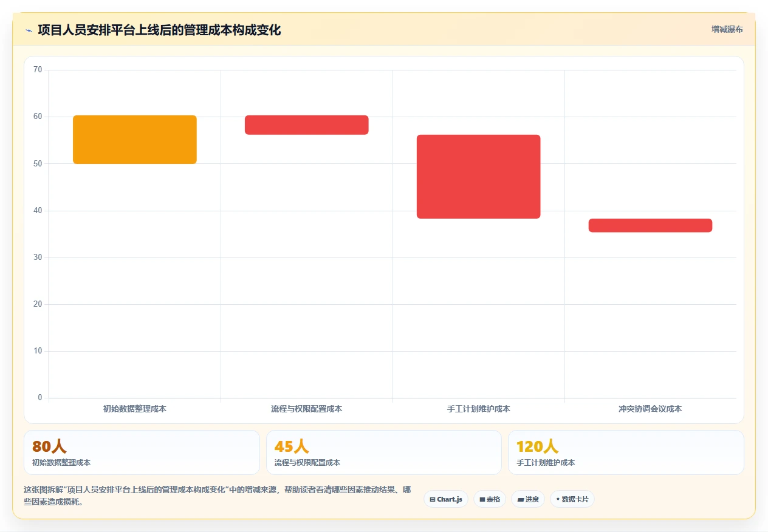
Task: Select the 数据卡片 tag
Action: click(572, 499)
